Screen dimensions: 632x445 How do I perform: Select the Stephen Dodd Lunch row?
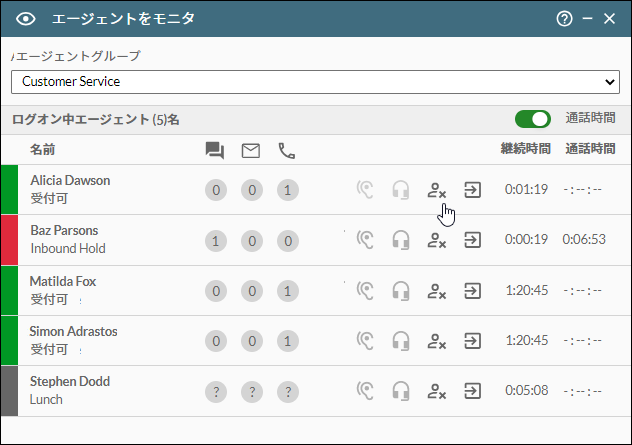tap(316, 391)
